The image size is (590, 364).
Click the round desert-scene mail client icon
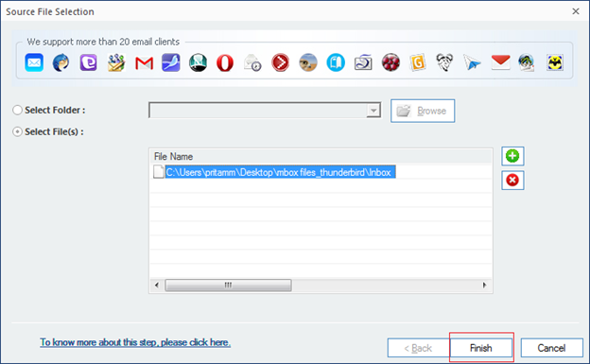[x=308, y=62]
